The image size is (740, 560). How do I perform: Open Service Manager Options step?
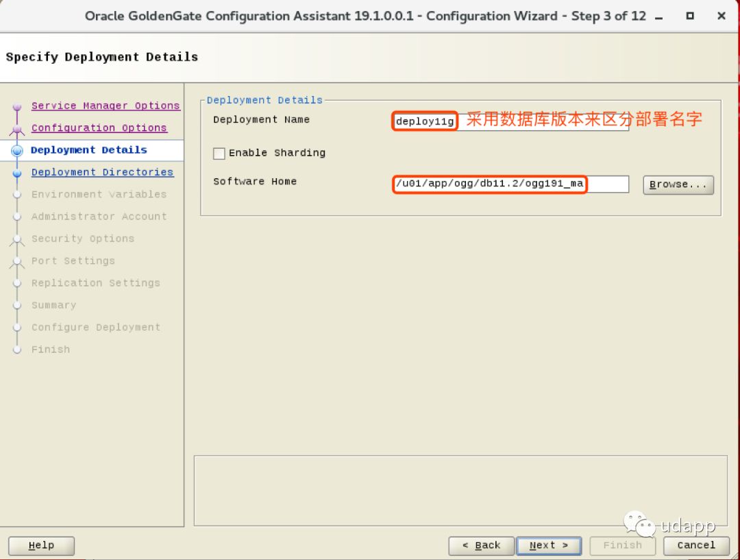106,106
